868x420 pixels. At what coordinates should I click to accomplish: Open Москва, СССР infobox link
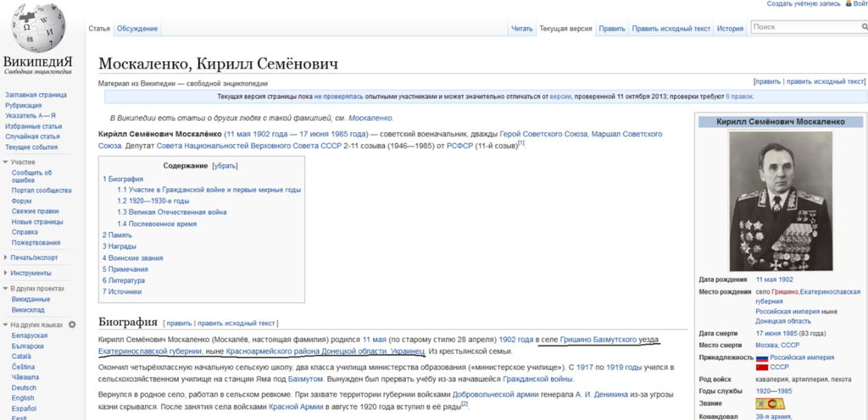[x=778, y=345]
